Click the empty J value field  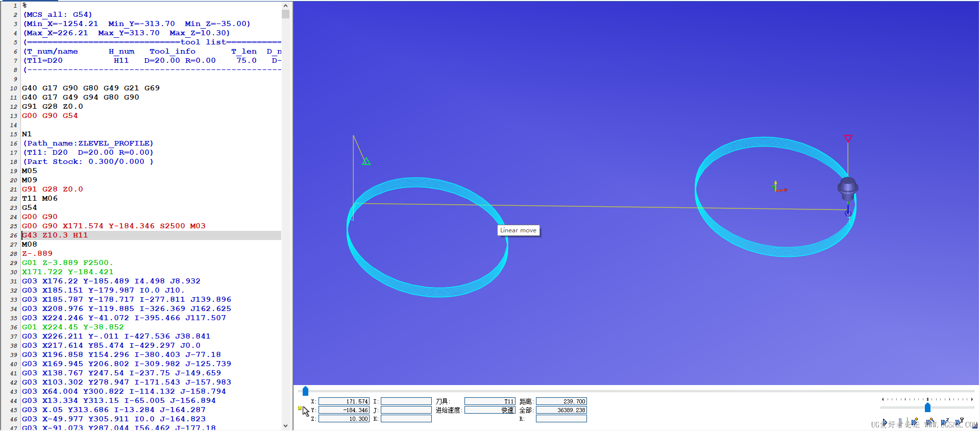[x=406, y=410]
